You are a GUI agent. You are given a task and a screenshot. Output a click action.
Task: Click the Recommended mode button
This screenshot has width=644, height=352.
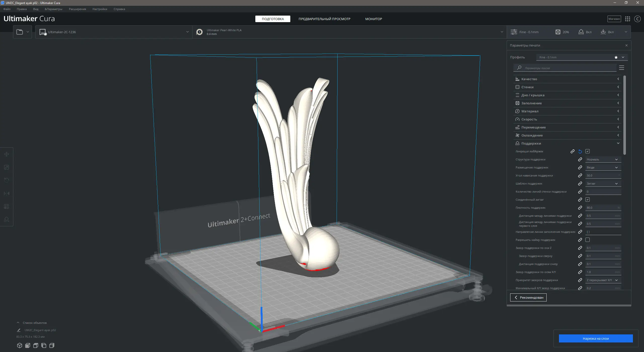point(528,297)
